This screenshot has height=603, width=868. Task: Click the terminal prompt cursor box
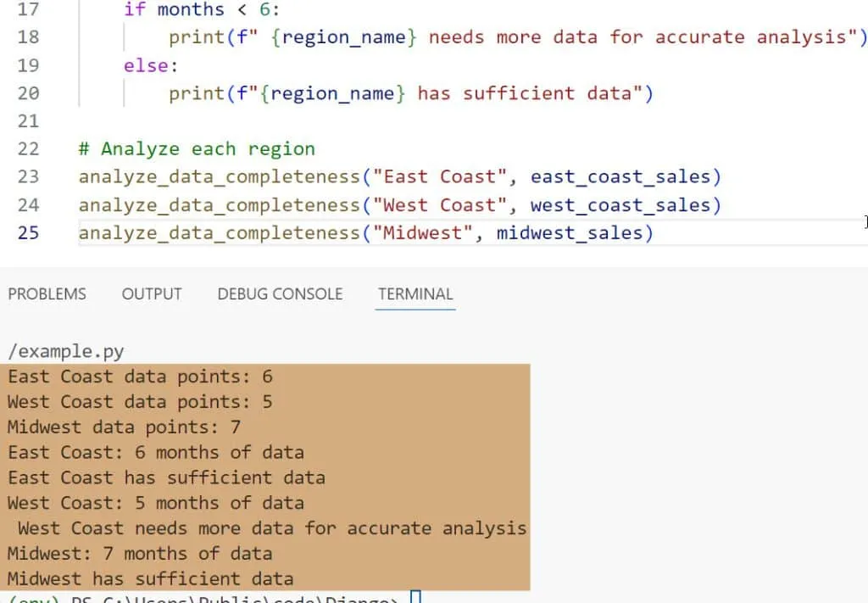(x=415, y=598)
